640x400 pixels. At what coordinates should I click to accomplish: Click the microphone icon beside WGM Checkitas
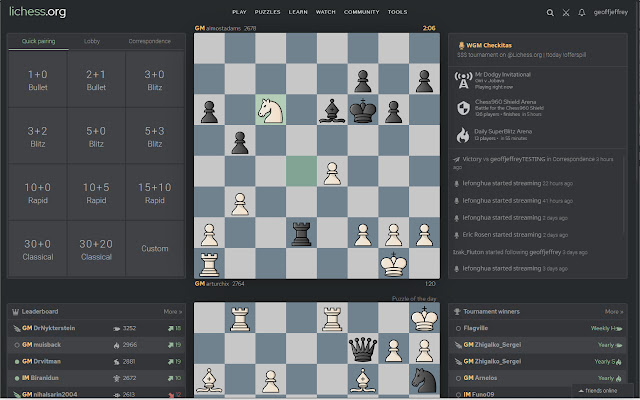(x=461, y=45)
